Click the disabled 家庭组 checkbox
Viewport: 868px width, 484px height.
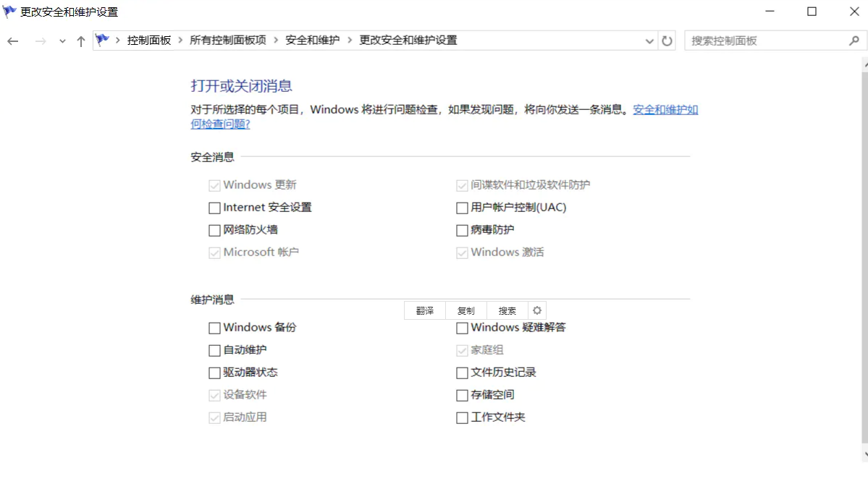point(462,351)
